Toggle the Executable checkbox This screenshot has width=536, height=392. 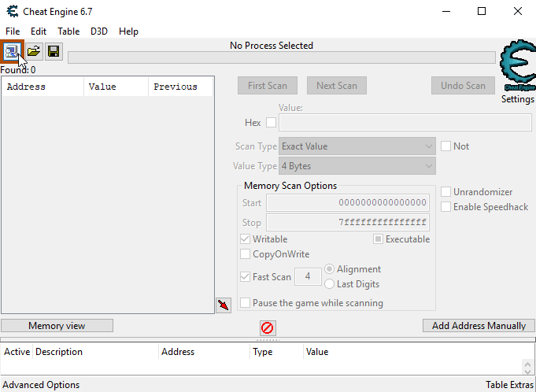pos(378,239)
